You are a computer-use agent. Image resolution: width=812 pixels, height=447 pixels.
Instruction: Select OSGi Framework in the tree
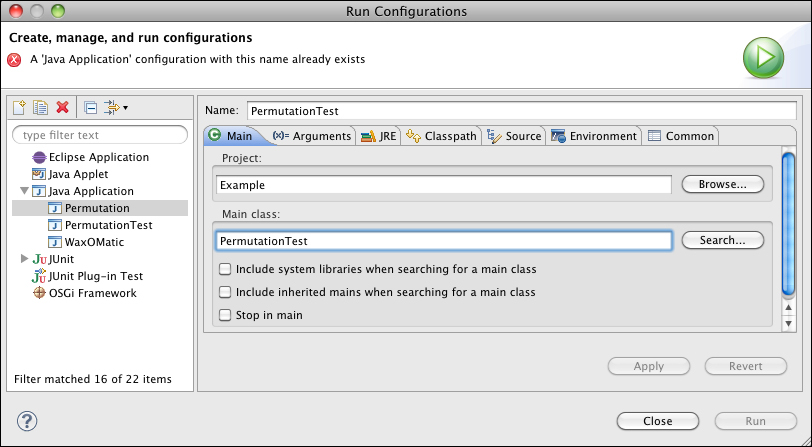click(x=84, y=293)
